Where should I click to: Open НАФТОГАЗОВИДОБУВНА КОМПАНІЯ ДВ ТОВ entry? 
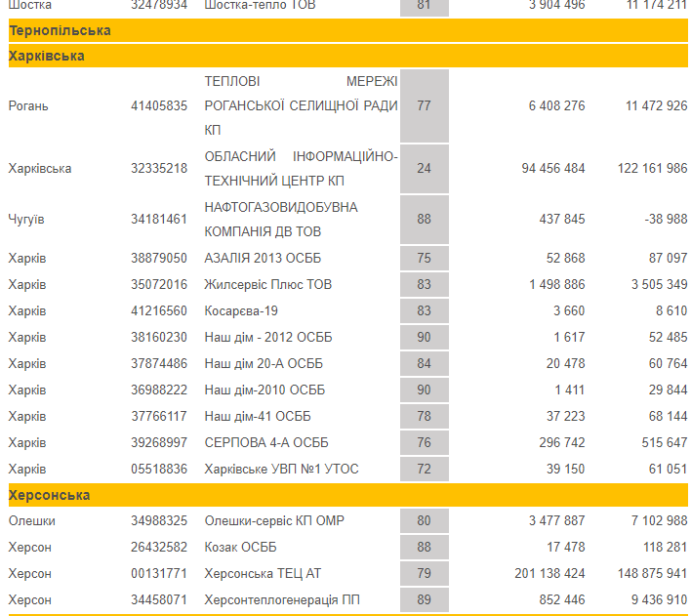point(281,220)
